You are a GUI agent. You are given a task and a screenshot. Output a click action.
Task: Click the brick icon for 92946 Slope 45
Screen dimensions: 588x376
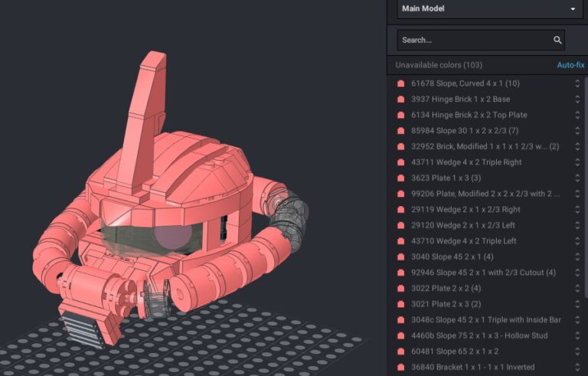tap(401, 273)
